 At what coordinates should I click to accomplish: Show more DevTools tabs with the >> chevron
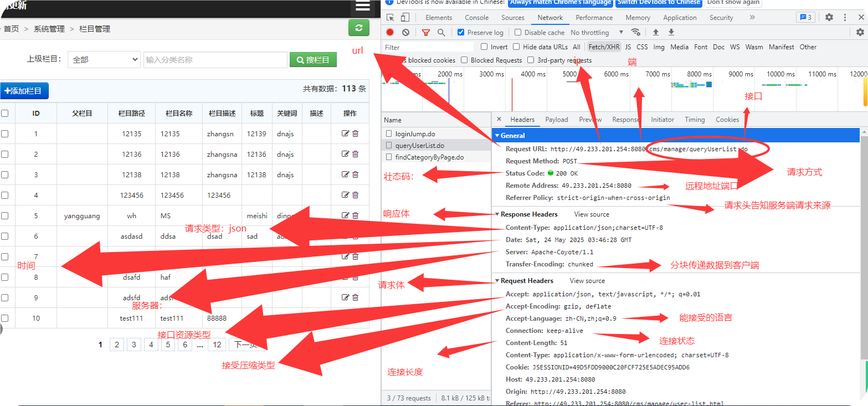click(x=752, y=17)
